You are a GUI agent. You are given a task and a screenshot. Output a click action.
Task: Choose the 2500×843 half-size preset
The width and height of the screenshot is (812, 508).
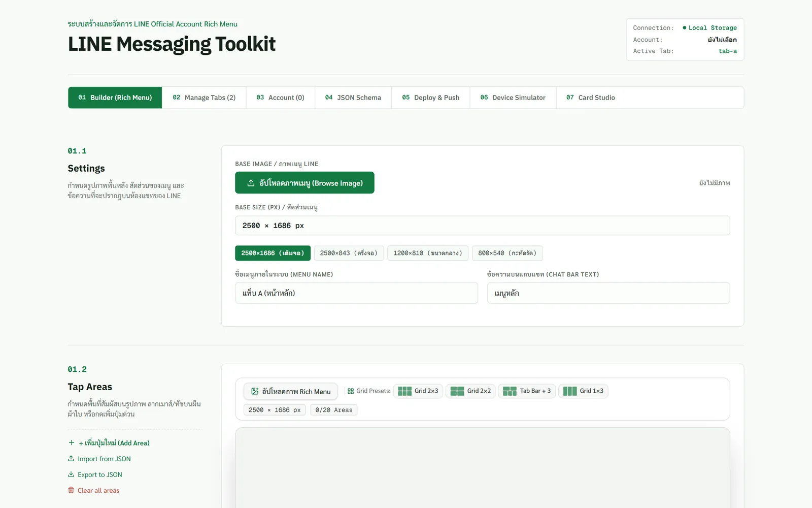[x=349, y=253]
